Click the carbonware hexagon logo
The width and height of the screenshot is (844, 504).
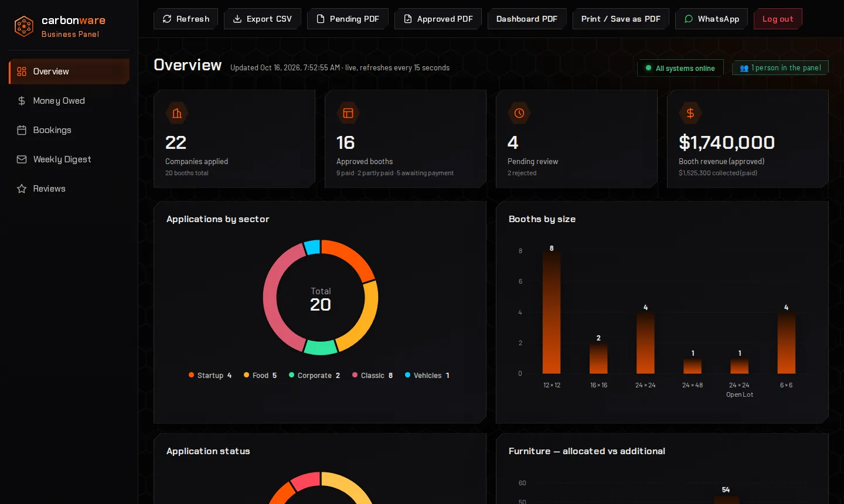pos(24,26)
